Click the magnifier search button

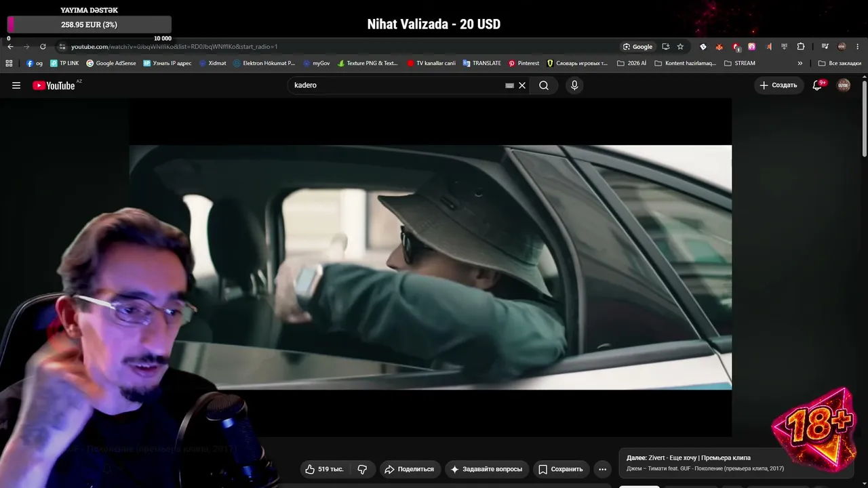[x=544, y=85]
